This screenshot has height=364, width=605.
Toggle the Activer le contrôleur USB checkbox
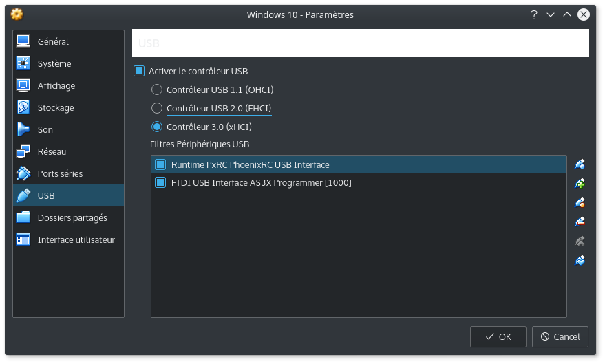point(139,71)
